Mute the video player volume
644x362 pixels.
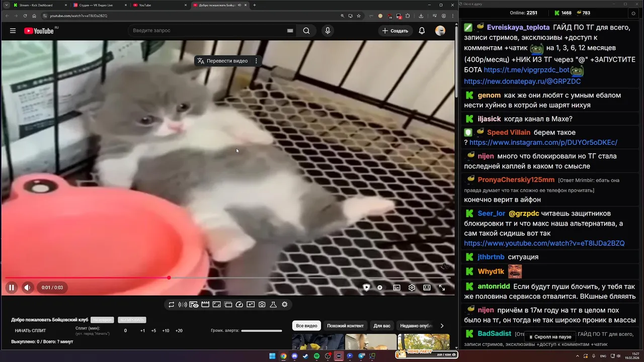27,288
